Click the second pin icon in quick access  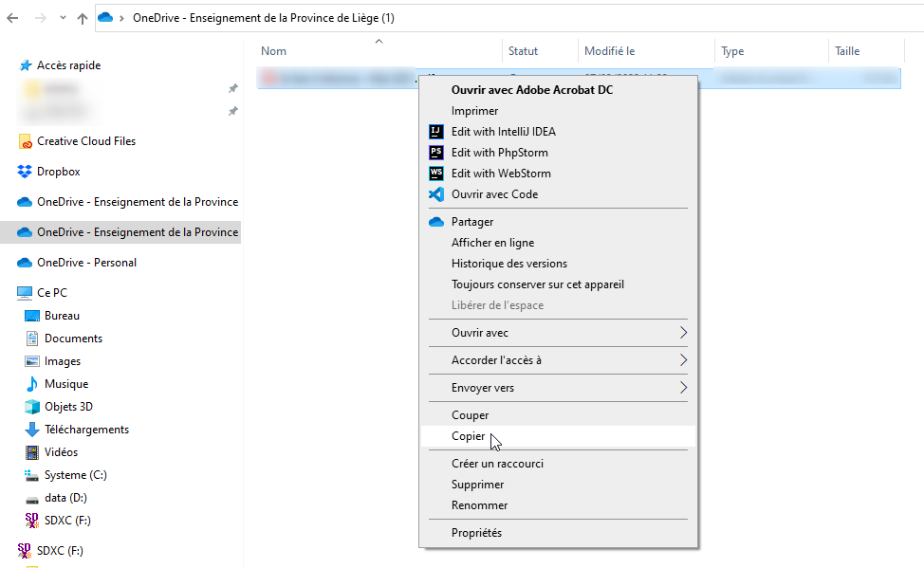(233, 111)
